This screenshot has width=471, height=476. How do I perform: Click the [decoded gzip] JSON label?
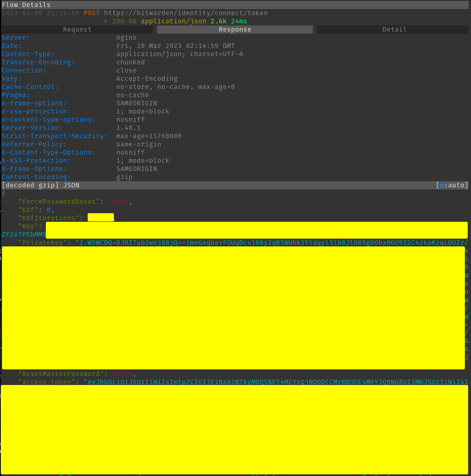pos(41,185)
